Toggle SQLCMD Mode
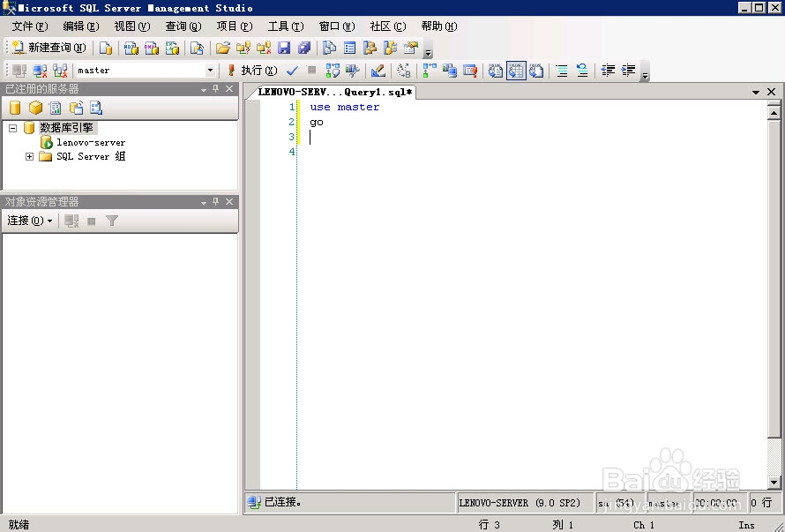785x532 pixels. click(469, 71)
